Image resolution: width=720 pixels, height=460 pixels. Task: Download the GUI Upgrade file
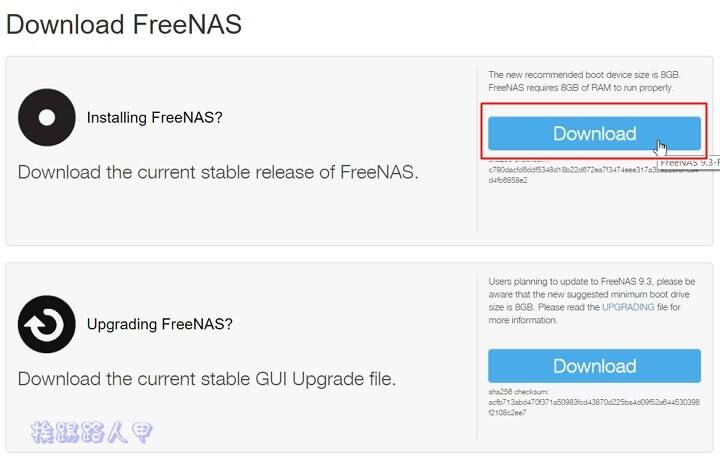click(594, 366)
